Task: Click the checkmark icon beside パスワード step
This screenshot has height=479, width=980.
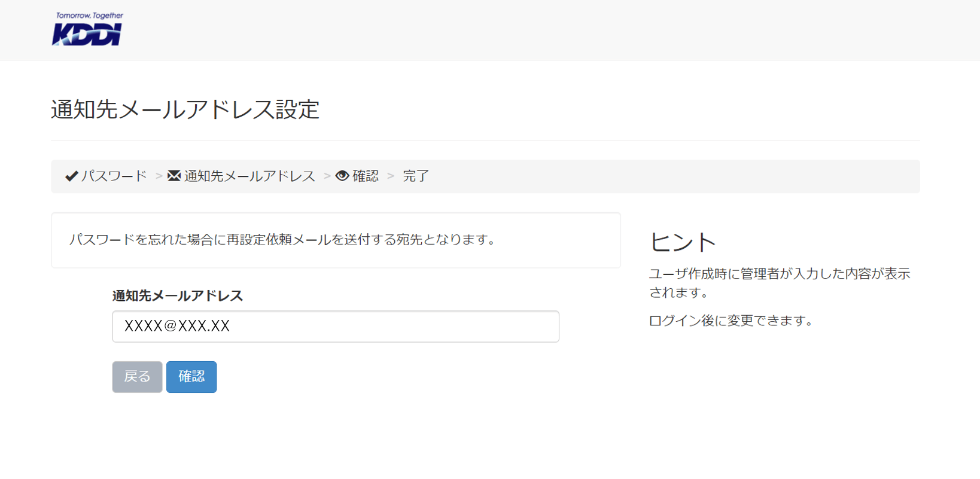Action: (72, 176)
